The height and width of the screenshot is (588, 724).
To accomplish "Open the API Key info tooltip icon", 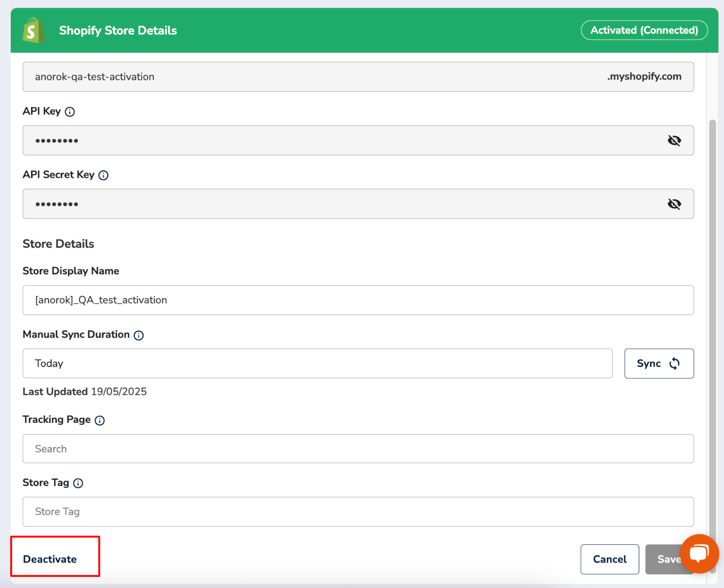I will 70,112.
